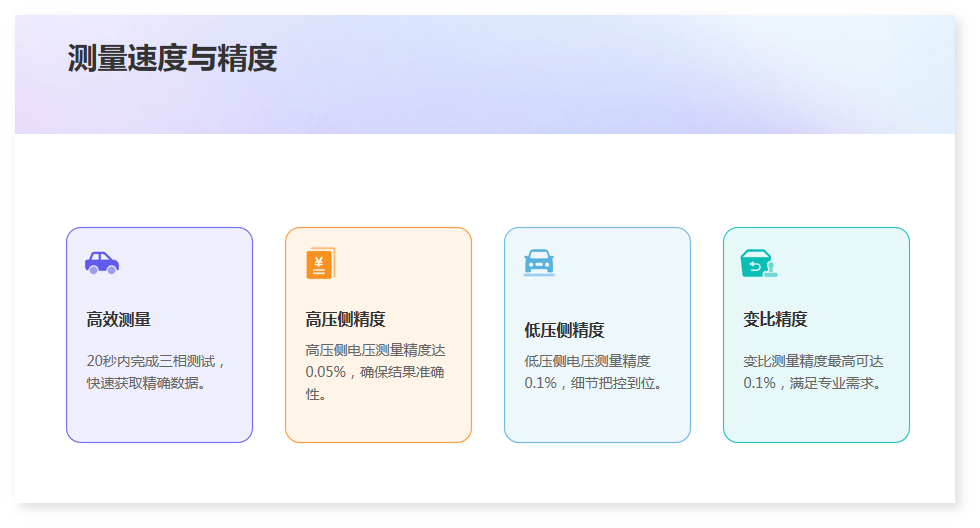Select the 低压侧精度 card heading
The image size is (980, 528).
[564, 330]
